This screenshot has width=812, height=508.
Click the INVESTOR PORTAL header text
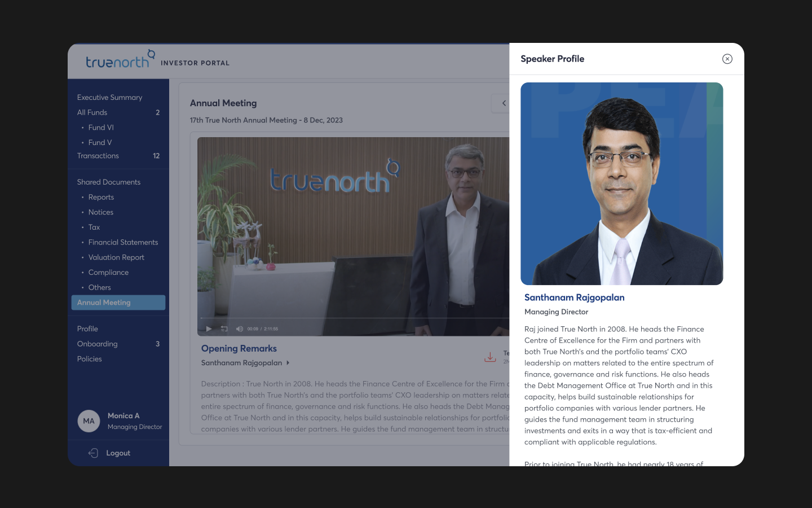tap(195, 63)
